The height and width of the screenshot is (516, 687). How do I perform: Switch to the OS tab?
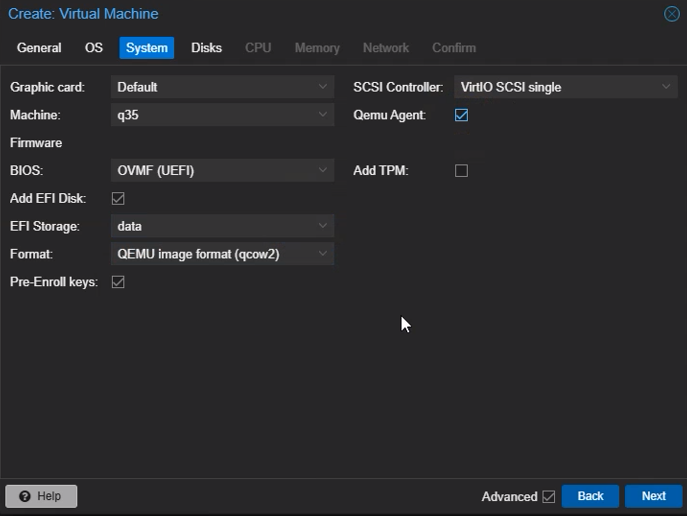coord(93,48)
